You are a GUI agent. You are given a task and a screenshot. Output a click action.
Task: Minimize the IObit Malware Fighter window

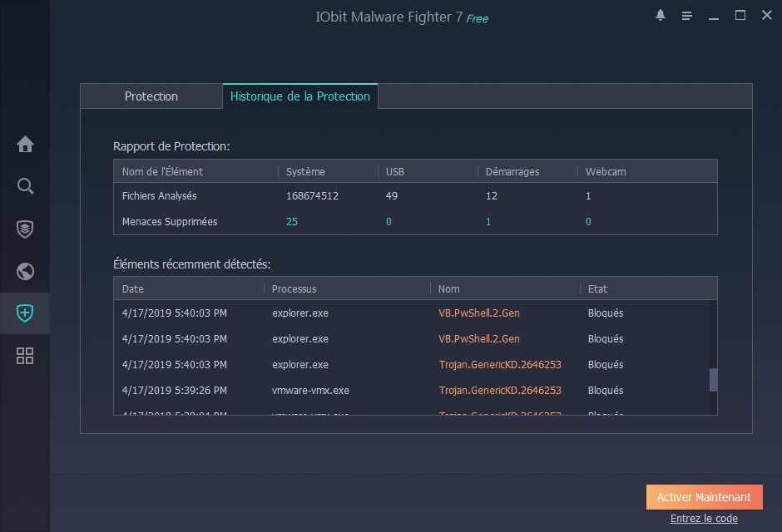714,18
